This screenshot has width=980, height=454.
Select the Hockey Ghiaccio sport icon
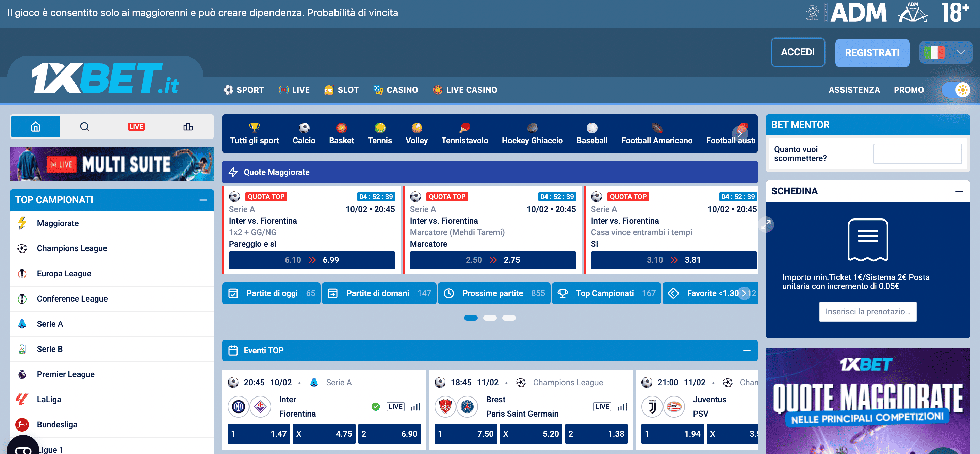[x=532, y=129]
